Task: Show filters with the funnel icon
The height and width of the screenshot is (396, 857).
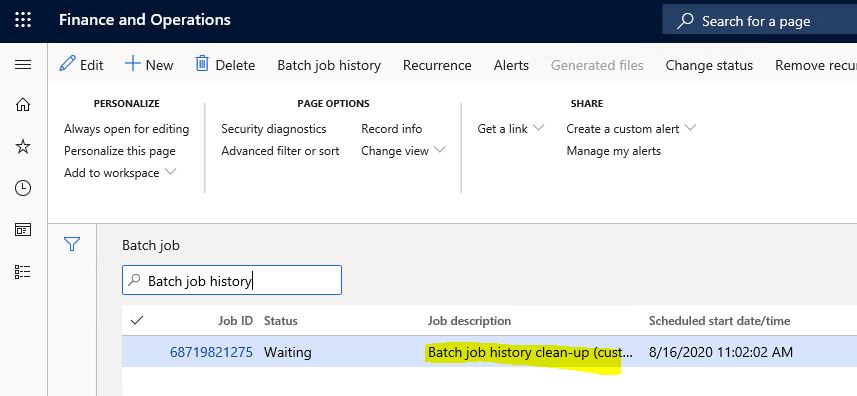Action: (72, 244)
